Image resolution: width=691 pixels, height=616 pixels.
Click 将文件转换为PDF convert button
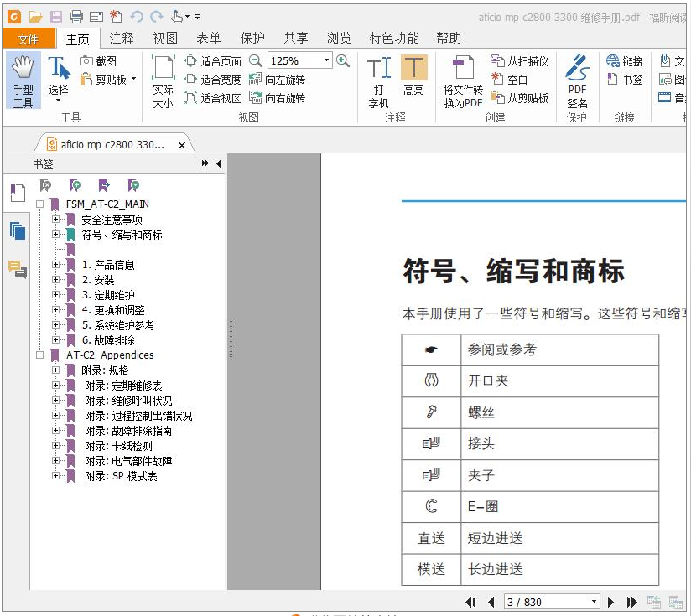(x=463, y=82)
